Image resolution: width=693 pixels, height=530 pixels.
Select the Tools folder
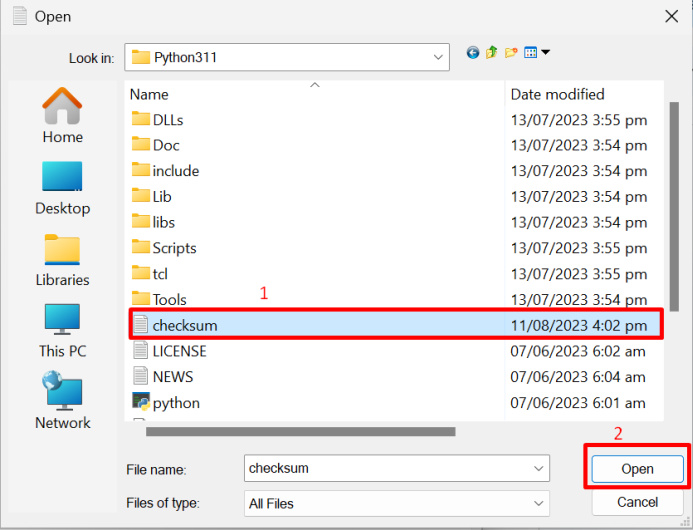click(x=159, y=299)
